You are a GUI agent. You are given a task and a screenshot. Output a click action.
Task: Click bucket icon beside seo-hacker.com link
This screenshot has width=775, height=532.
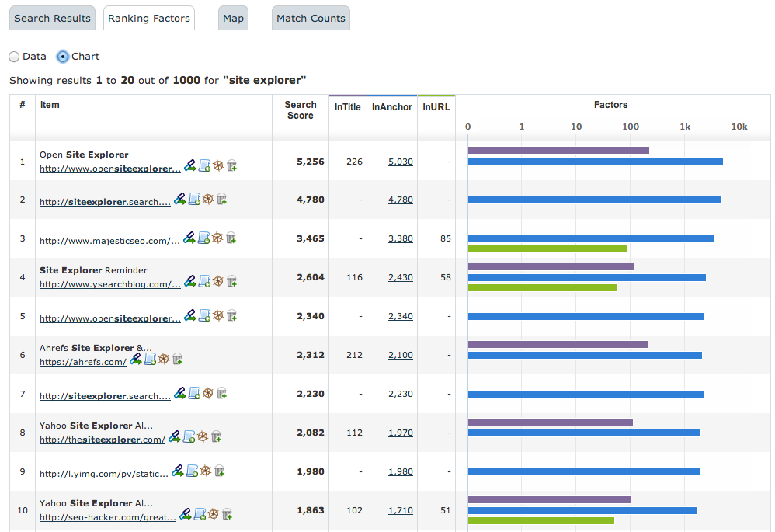[x=228, y=515]
